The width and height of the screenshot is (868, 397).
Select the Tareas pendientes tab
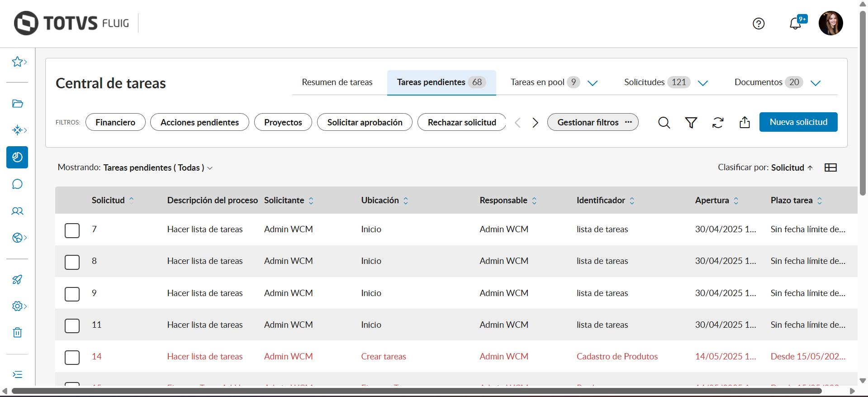(x=441, y=82)
